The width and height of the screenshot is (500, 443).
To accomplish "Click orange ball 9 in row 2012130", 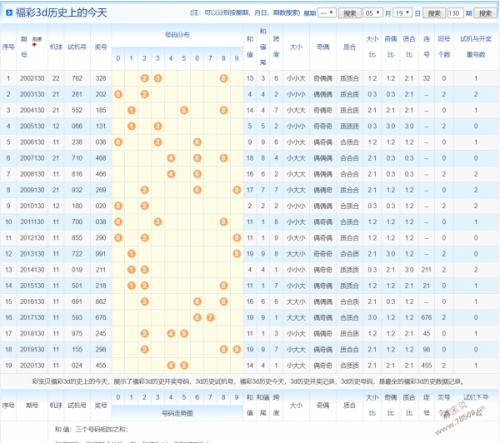I will tap(237, 238).
